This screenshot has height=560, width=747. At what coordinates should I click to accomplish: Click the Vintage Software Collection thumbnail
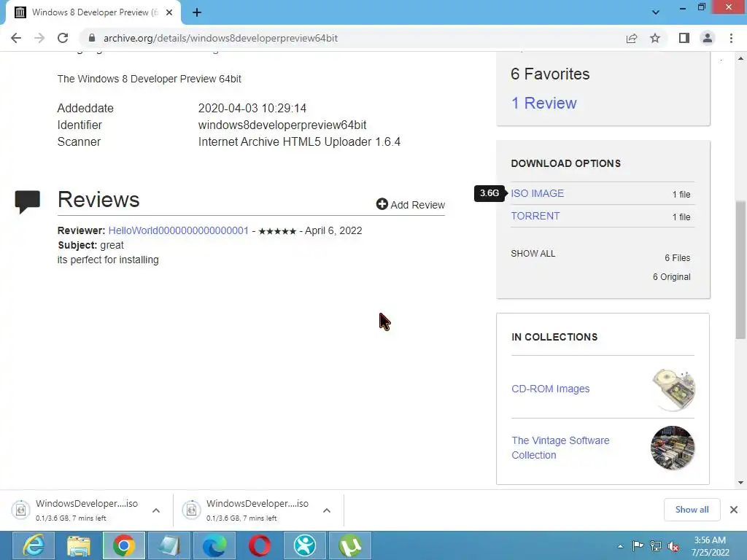coord(673,448)
